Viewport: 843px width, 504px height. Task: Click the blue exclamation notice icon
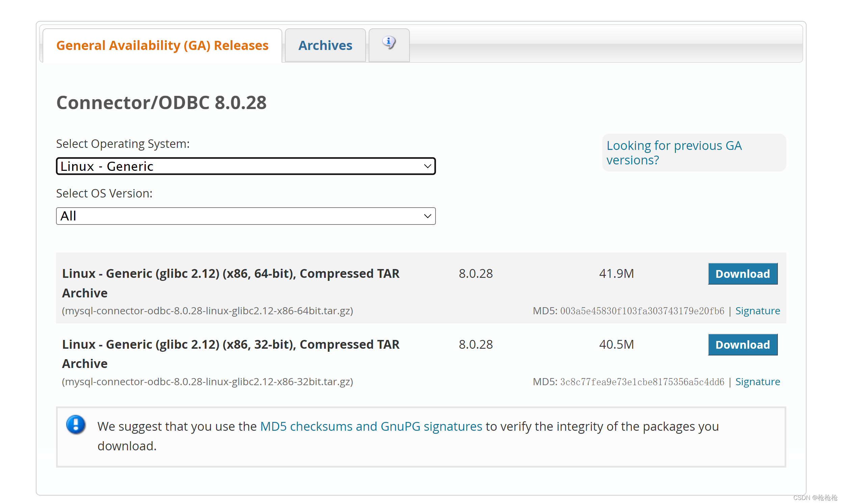tap(76, 425)
